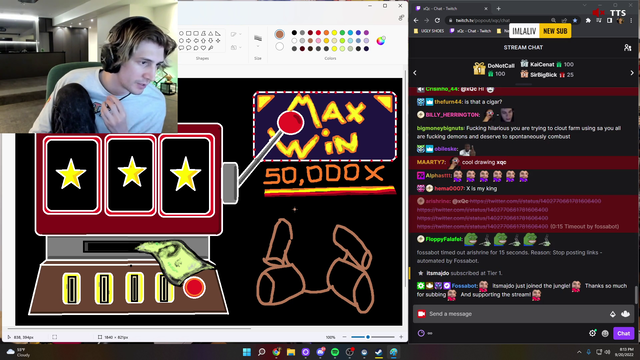This screenshot has height=360, width=640.
Task: Close the xQc - Chat - Twitch tab
Action: [x=486, y=9]
